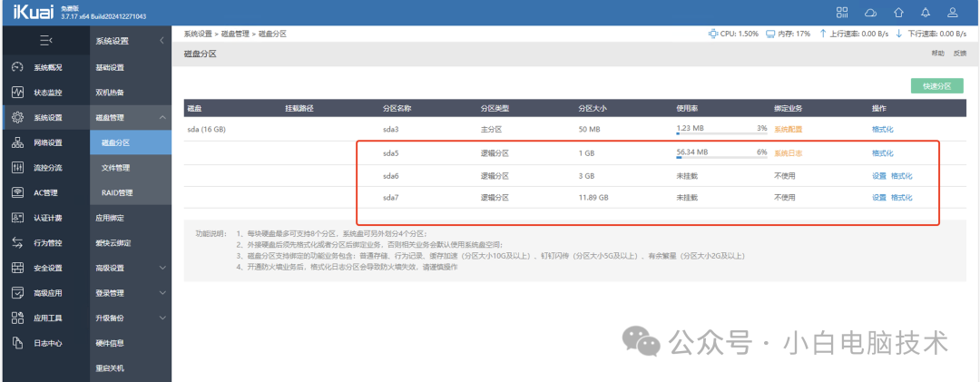980x382 pixels.
Task: Click the sda (16 GB) disk cell
Action: 206,129
